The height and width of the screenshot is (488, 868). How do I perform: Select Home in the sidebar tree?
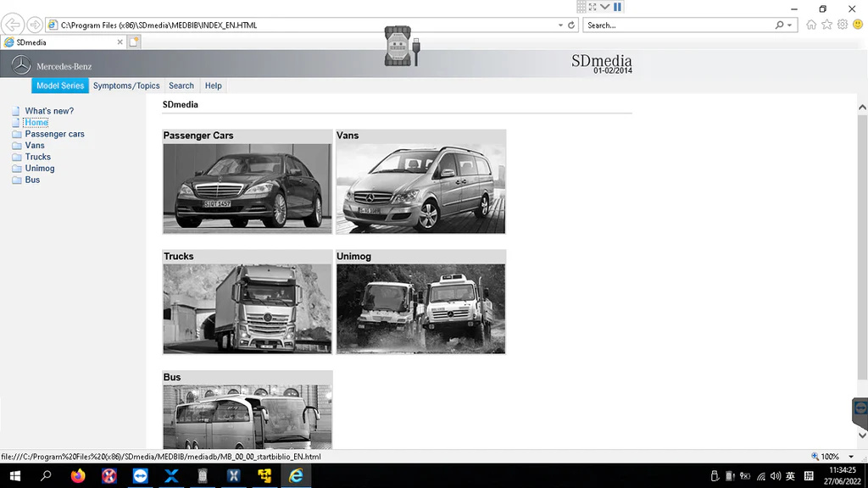point(36,122)
